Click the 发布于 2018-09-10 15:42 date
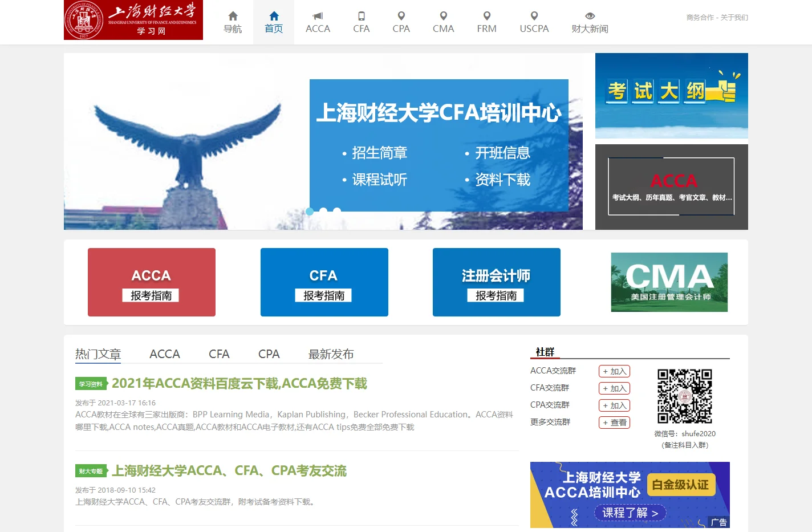 click(x=115, y=490)
